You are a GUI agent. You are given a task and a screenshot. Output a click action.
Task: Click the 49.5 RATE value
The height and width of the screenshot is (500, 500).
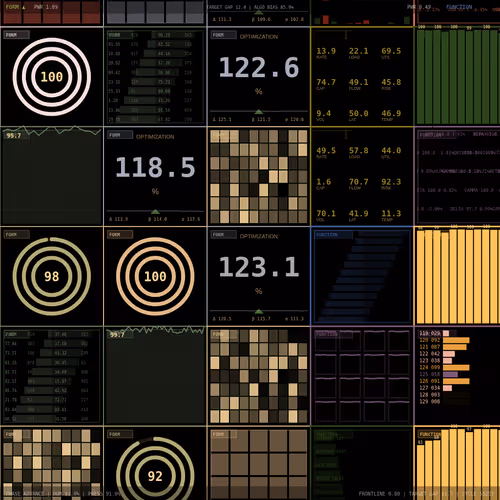click(x=326, y=150)
